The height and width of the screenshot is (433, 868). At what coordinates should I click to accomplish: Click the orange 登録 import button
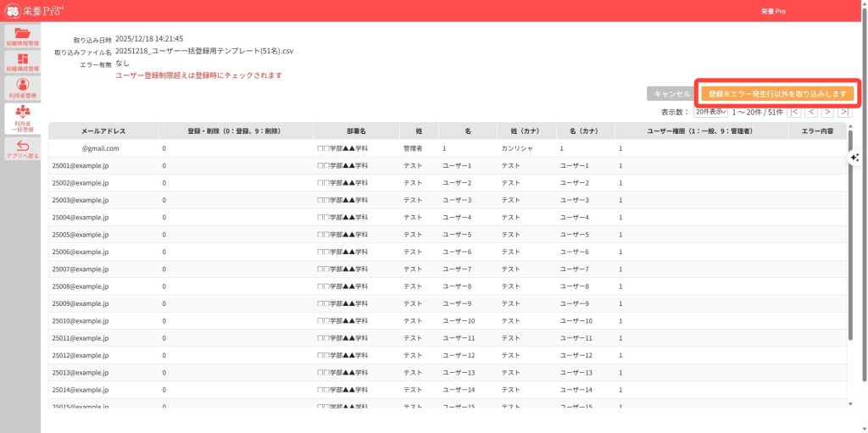(x=776, y=94)
